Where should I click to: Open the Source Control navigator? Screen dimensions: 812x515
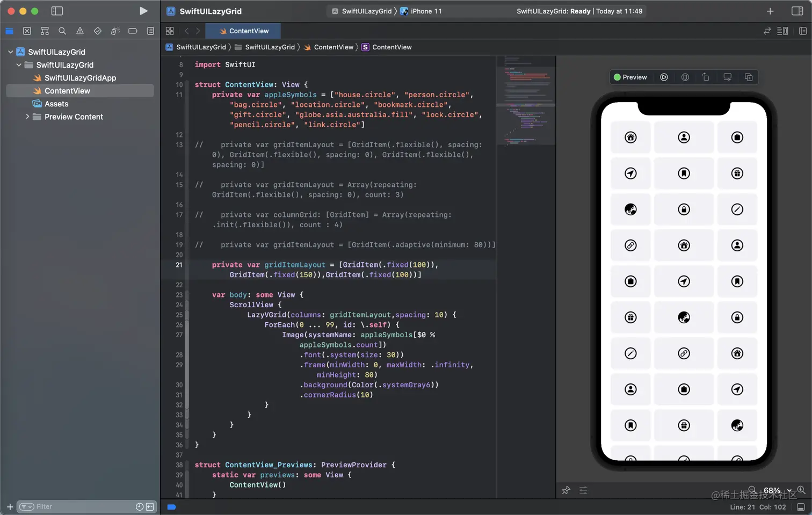[27, 31]
